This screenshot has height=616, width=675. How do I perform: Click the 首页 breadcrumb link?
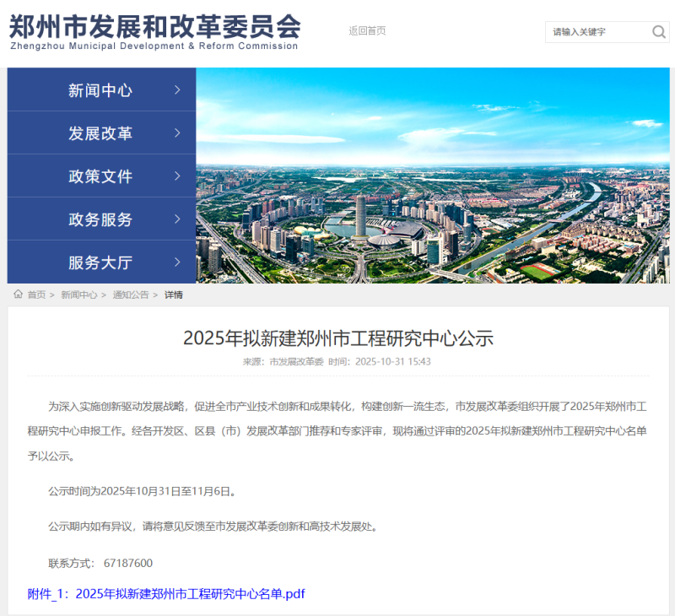coord(35,294)
